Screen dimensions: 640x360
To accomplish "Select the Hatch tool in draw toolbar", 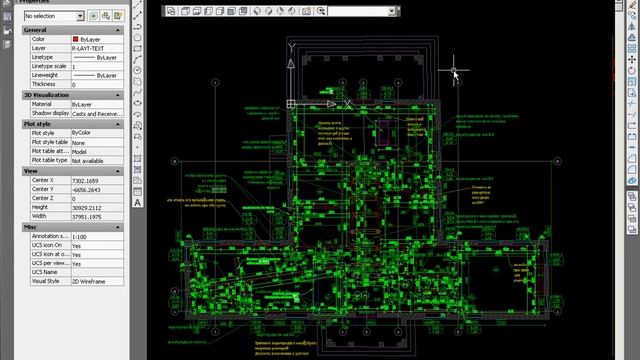I will click(138, 158).
